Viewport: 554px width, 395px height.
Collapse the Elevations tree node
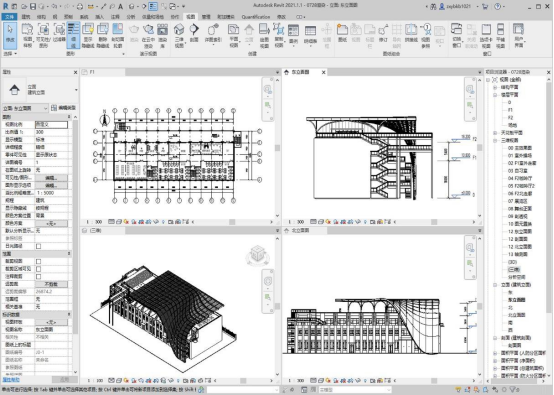tap(495, 285)
